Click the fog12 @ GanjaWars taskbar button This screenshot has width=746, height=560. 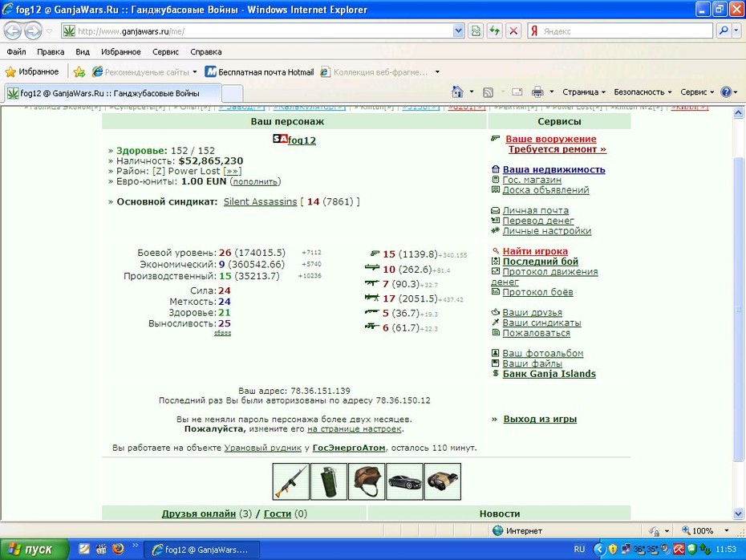tap(201, 550)
